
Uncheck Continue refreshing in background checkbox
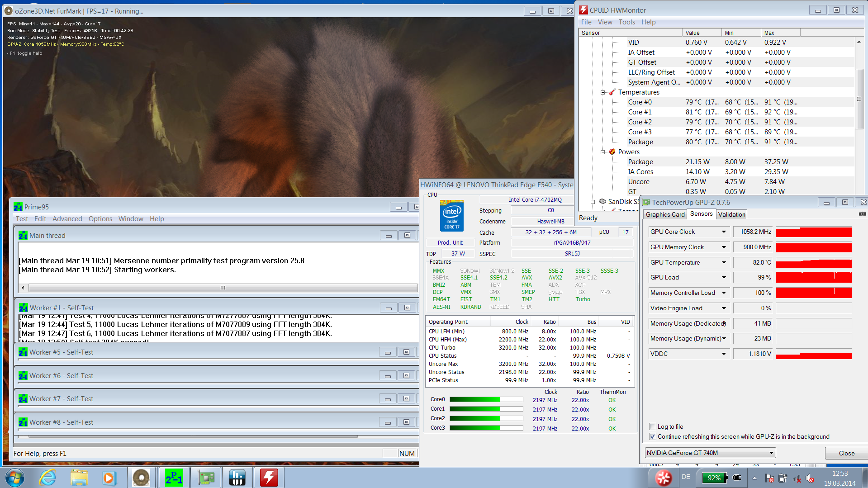653,436
